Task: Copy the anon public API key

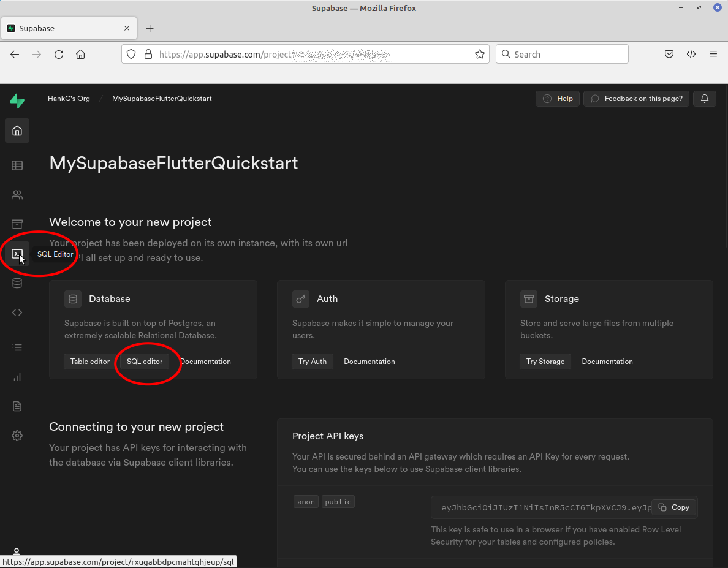Action: pyautogui.click(x=674, y=507)
